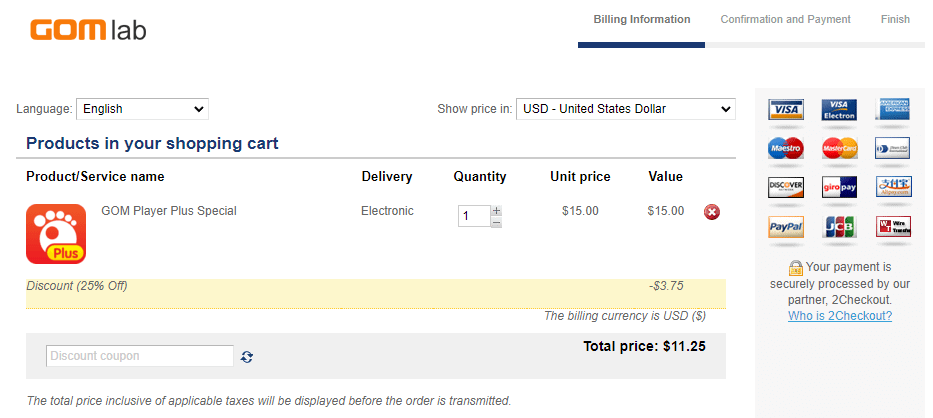Choose the American Express payment icon
Viewport: 933px width, 418px height.
(893, 110)
